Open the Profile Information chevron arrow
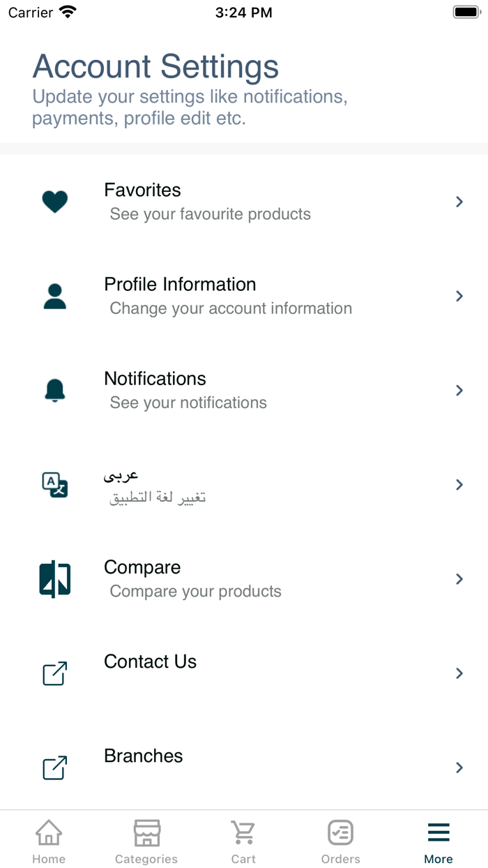Screen dimensions: 488x868 459,297
